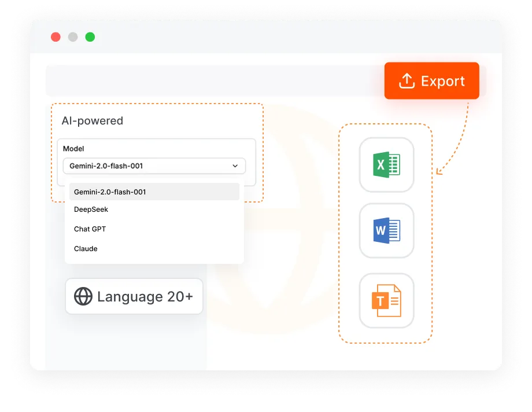Viewport: 532px width, 412px height.
Task: Click the AI-powered heading text
Action: (93, 121)
